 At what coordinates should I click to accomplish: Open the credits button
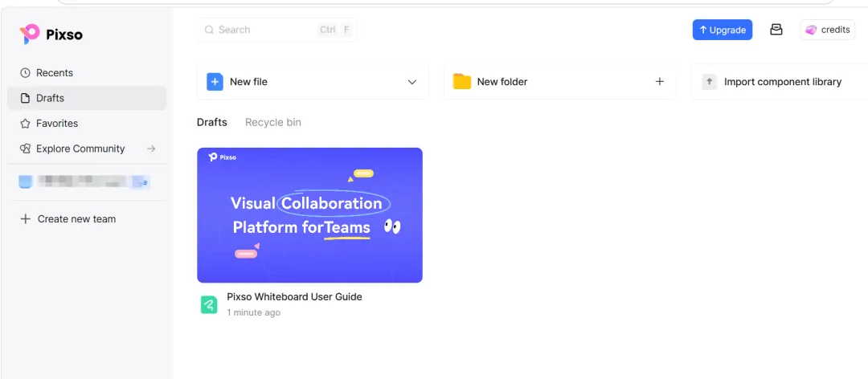(828, 30)
